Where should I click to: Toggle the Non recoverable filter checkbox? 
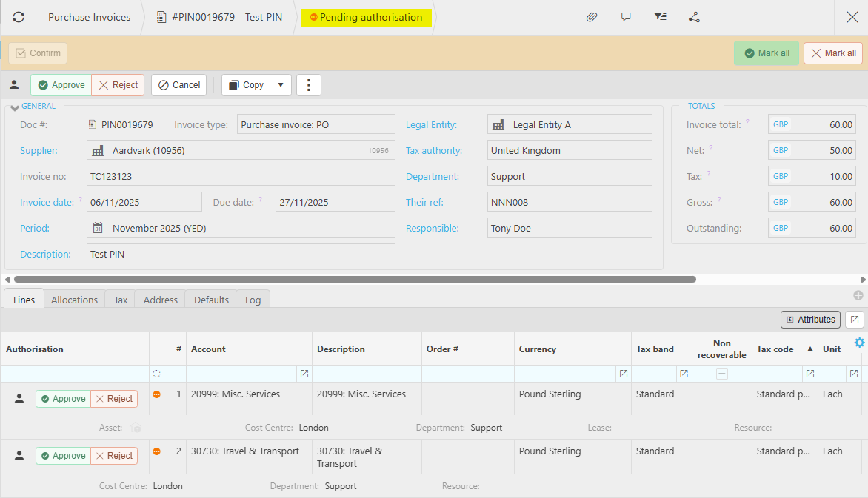721,374
